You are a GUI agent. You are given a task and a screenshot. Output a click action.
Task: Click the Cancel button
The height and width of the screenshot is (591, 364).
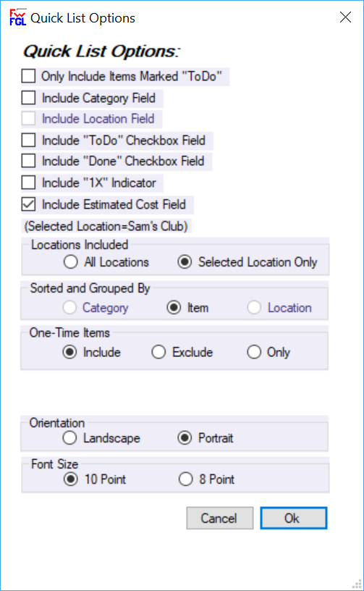point(220,518)
